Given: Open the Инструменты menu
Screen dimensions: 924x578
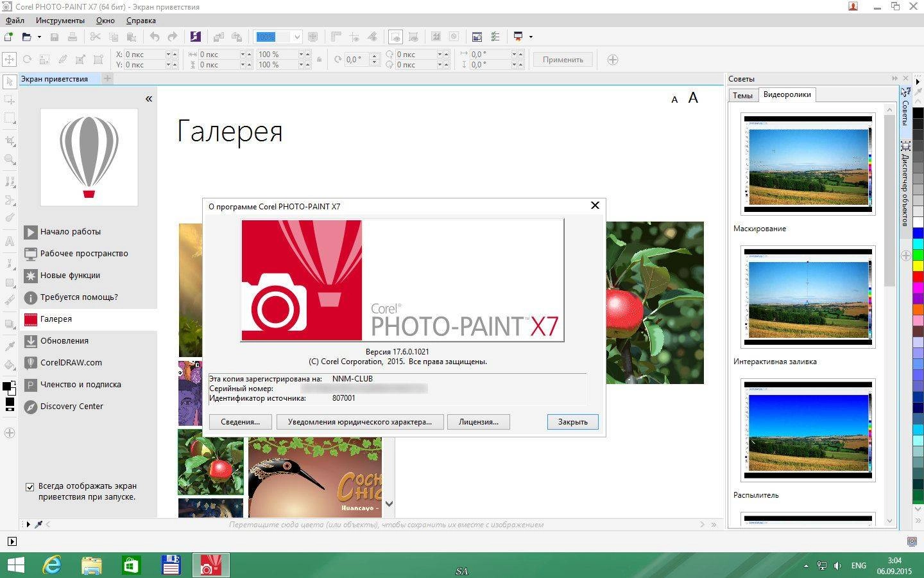Looking at the screenshot, I should (60, 21).
